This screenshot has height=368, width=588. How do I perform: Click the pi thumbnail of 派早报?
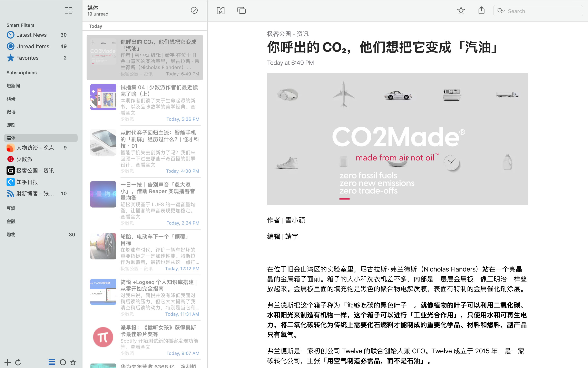click(103, 337)
